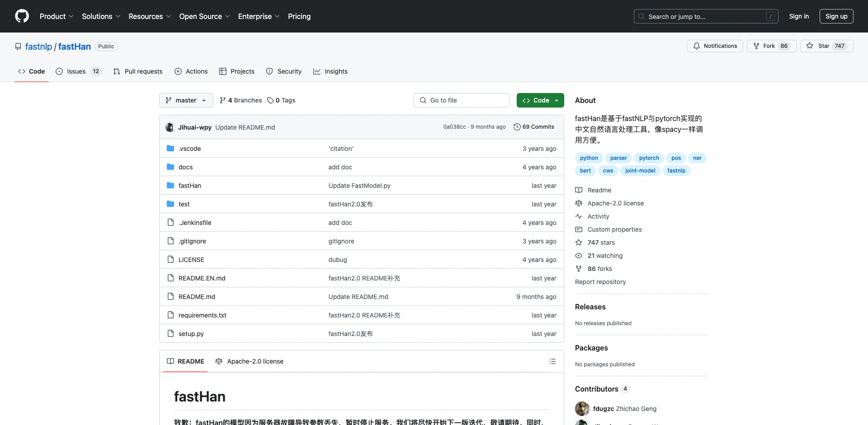This screenshot has height=425, width=868.
Task: Click the Notifications bell icon
Action: 697,46
